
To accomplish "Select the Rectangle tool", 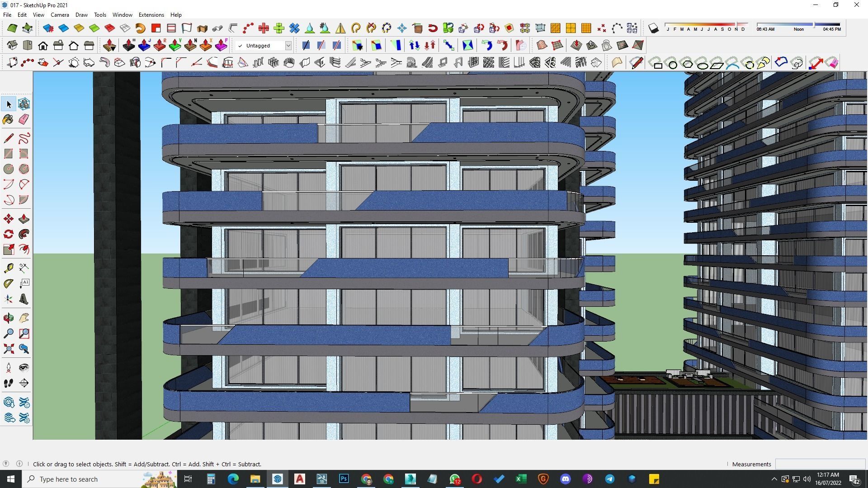I will pos(9,154).
